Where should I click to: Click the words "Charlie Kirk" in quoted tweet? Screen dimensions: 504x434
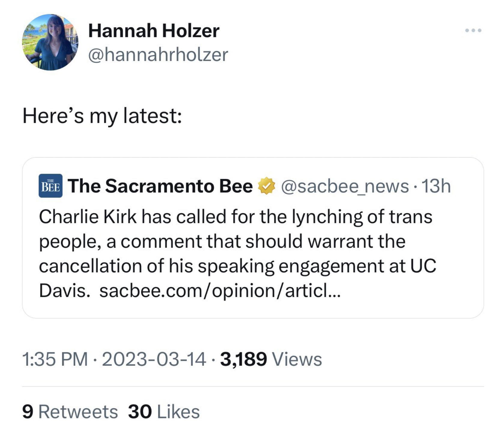click(x=87, y=217)
